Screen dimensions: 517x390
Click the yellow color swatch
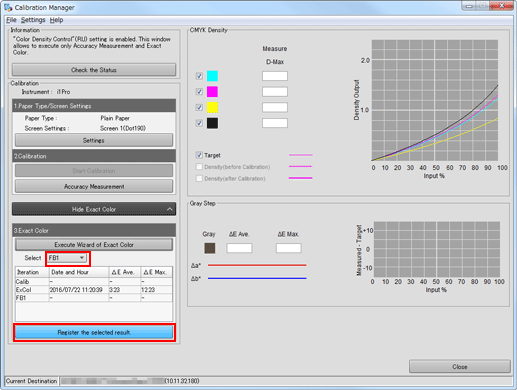point(212,107)
